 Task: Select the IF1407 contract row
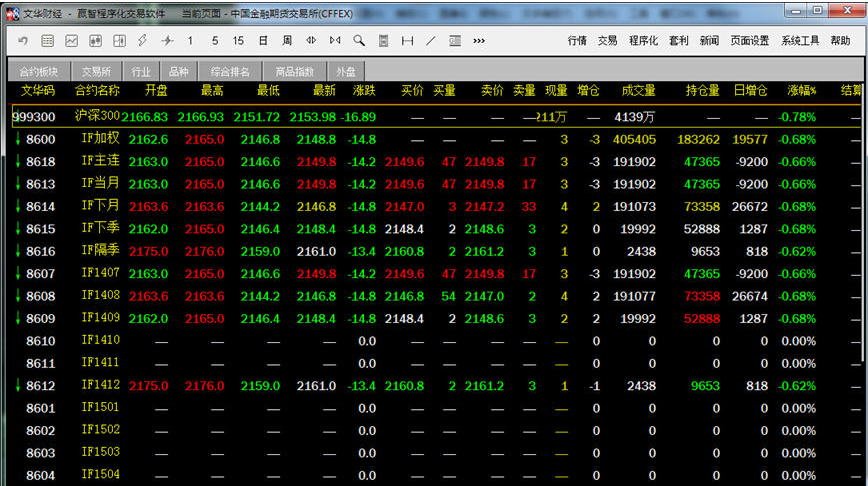(x=100, y=273)
